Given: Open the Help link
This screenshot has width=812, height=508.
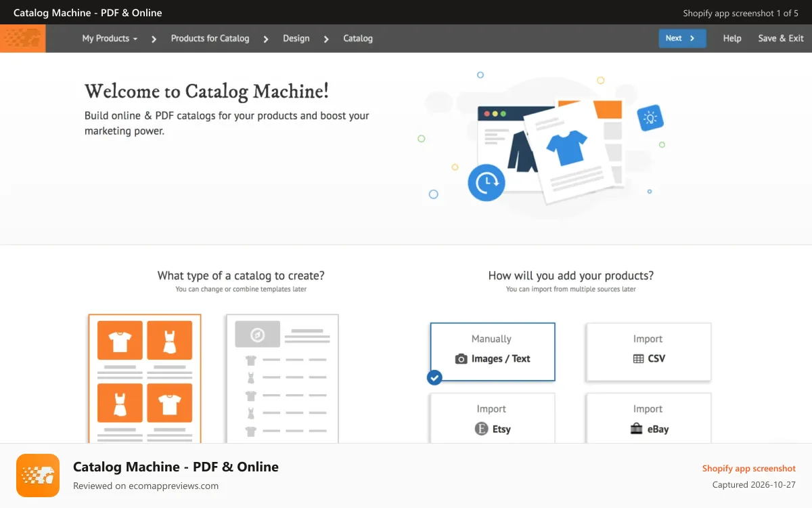Looking at the screenshot, I should point(732,39).
